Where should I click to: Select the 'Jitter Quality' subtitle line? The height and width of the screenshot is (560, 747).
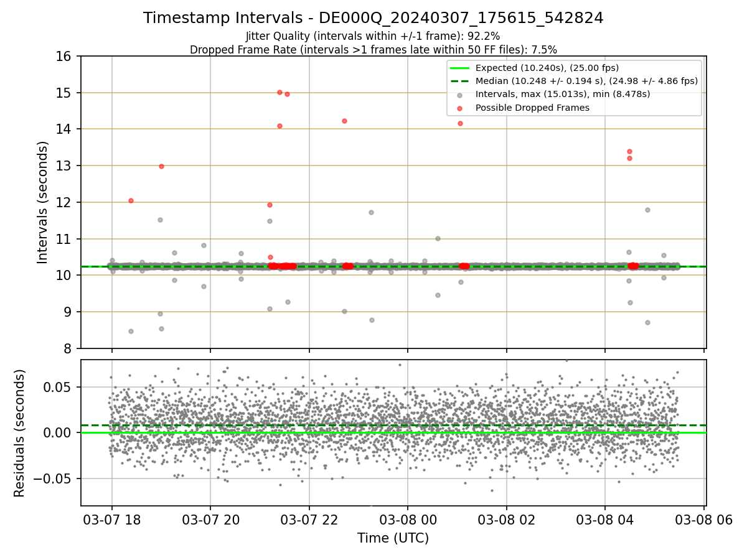click(x=373, y=37)
